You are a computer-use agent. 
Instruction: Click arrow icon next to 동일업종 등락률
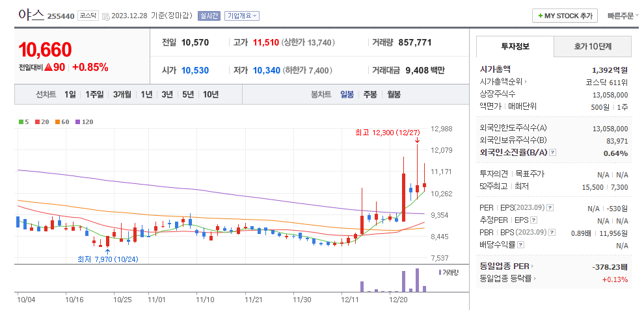click(535, 279)
